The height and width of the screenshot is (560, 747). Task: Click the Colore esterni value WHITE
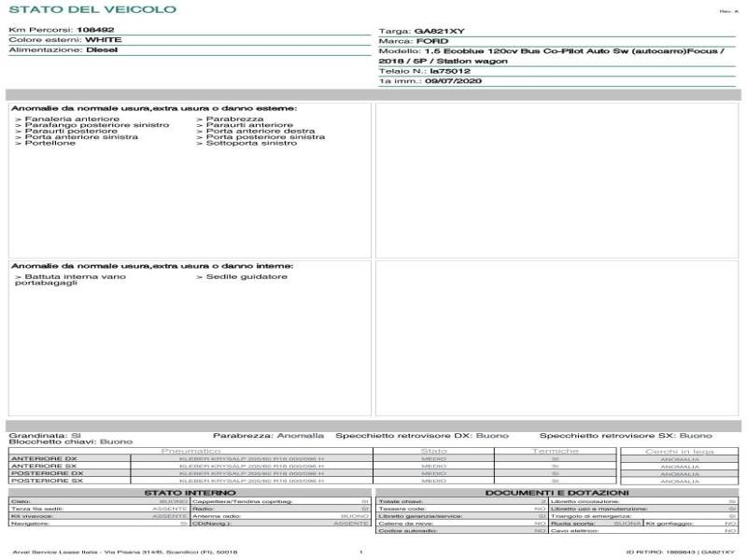point(104,39)
